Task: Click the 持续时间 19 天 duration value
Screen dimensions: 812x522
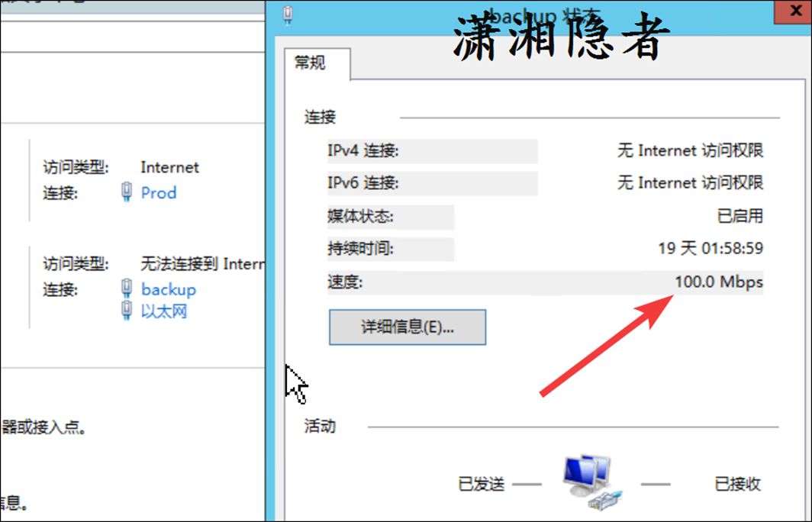Action: coord(710,249)
